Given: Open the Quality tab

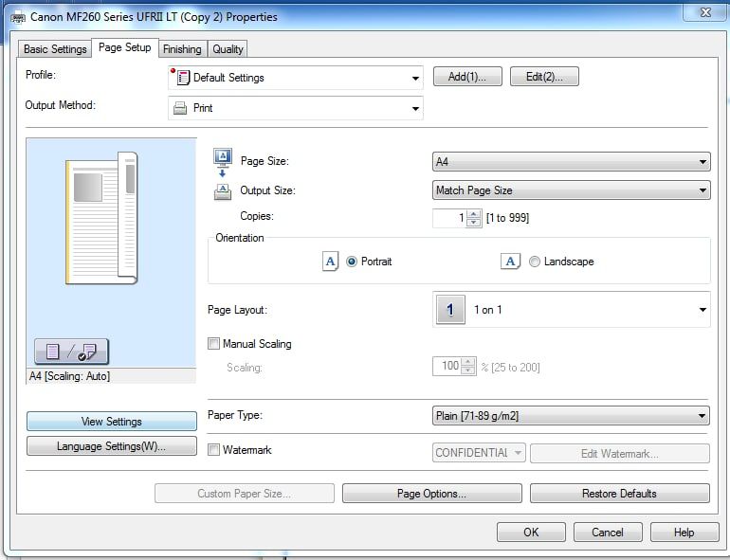Looking at the screenshot, I should point(228,49).
